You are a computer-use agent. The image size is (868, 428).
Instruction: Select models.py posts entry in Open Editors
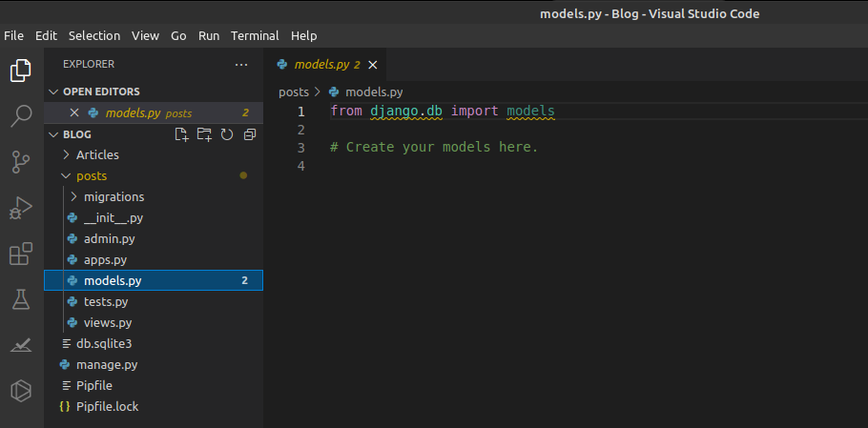(154, 112)
